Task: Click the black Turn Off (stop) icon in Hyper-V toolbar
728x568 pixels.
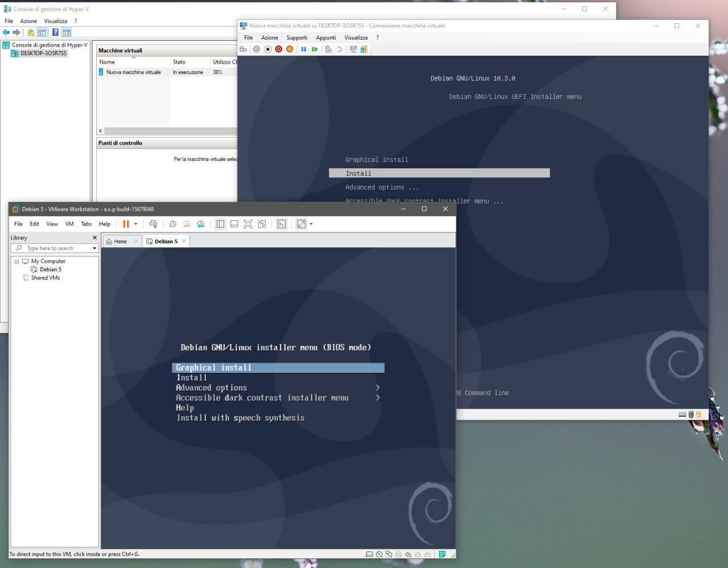Action: [267, 49]
